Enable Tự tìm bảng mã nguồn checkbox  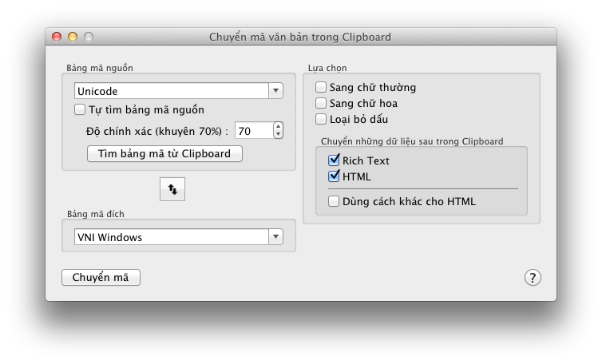[x=80, y=109]
